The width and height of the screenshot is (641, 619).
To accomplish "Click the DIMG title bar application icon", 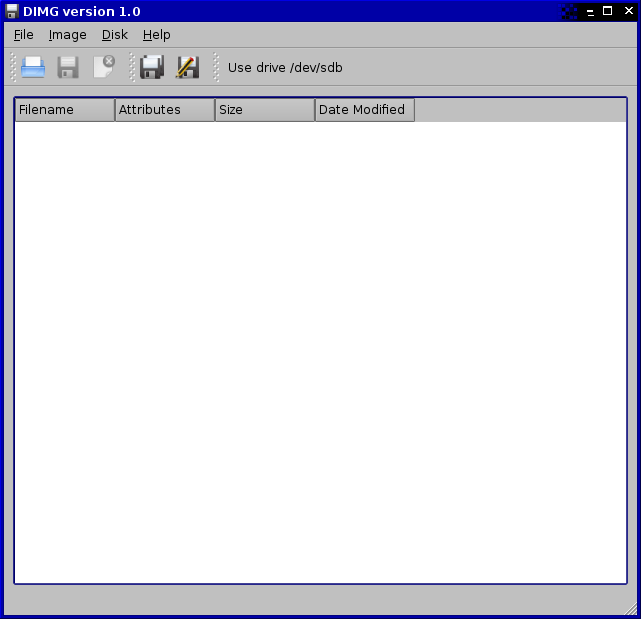I will (12, 11).
